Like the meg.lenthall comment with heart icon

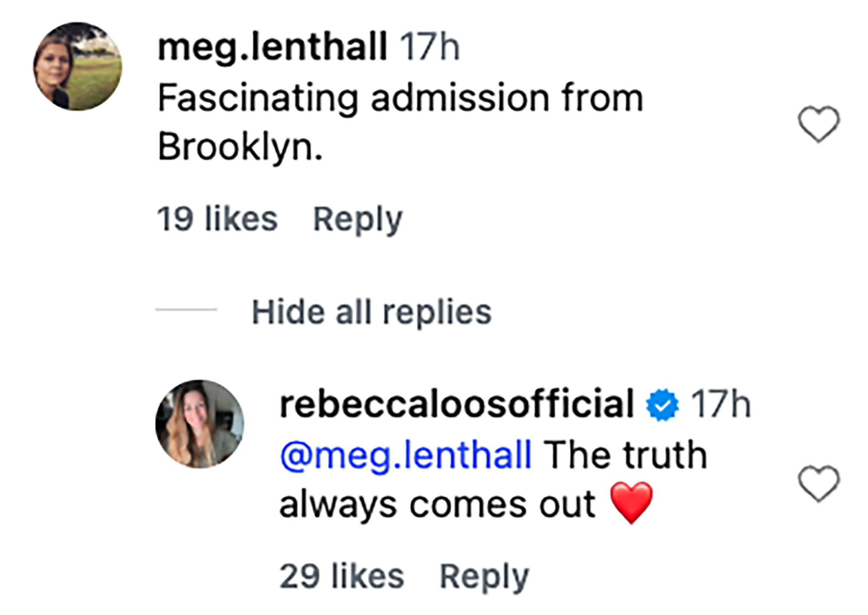click(819, 124)
